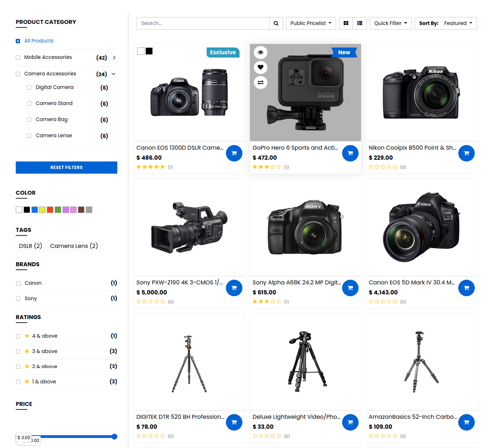This screenshot has height=448, width=498.
Task: Expand the Mobile Accessories category arrow
Action: 114,58
